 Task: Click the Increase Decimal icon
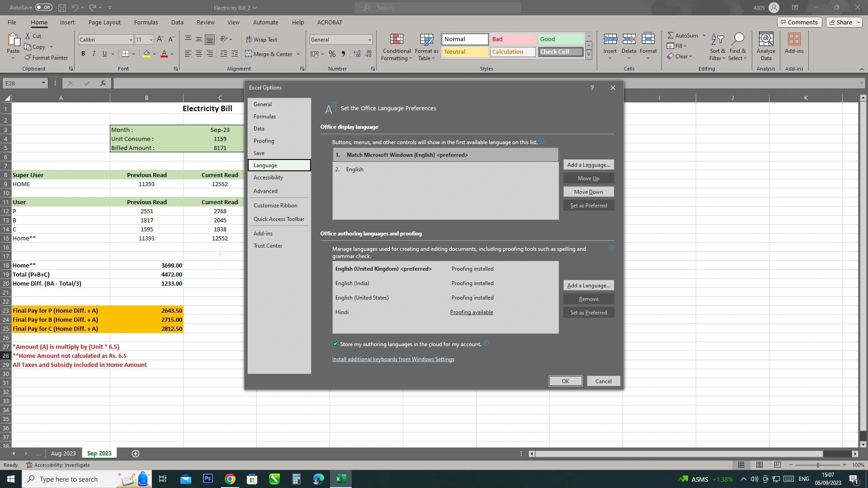(357, 54)
